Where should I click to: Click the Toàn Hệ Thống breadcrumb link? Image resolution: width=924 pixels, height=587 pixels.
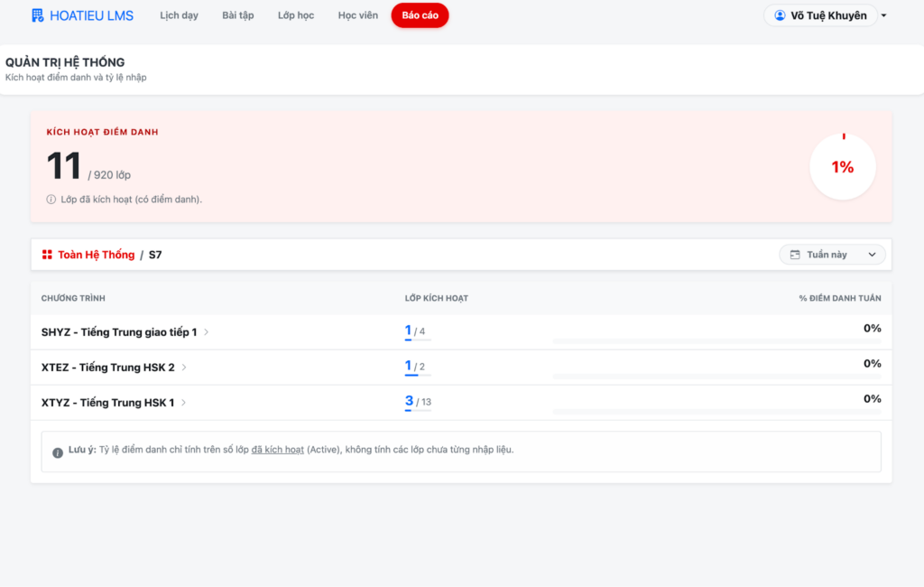[x=96, y=255]
